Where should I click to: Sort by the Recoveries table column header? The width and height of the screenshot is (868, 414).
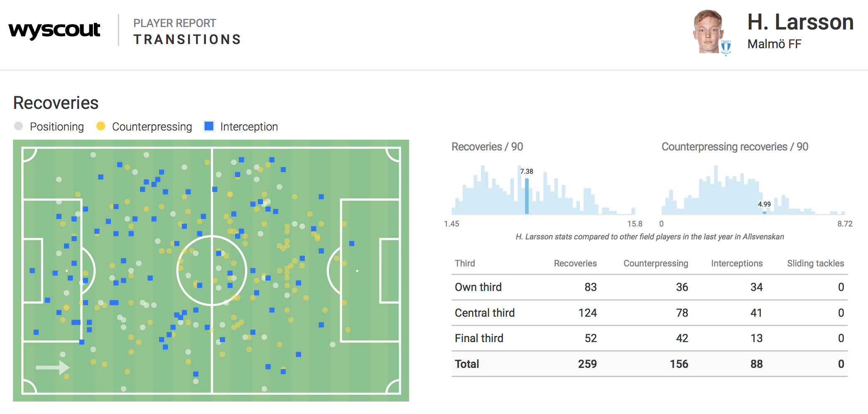pos(575,263)
